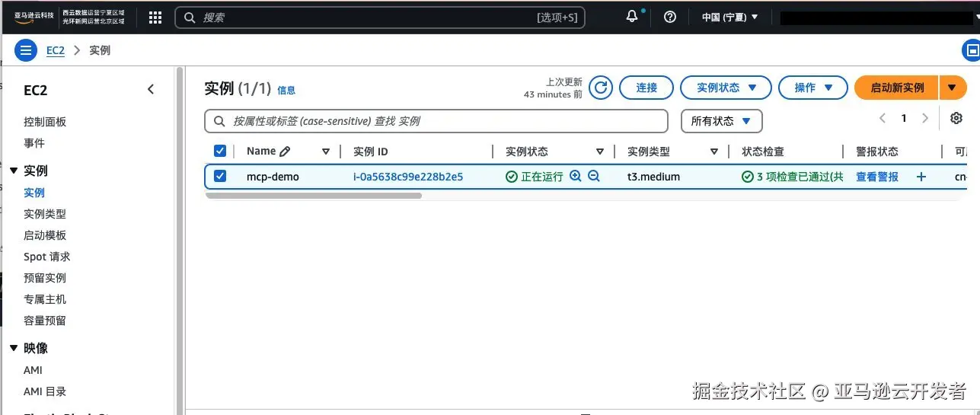Screen dimensions: 980x415
Task: Open the panel icon at top right edge
Action: pyautogui.click(x=972, y=51)
